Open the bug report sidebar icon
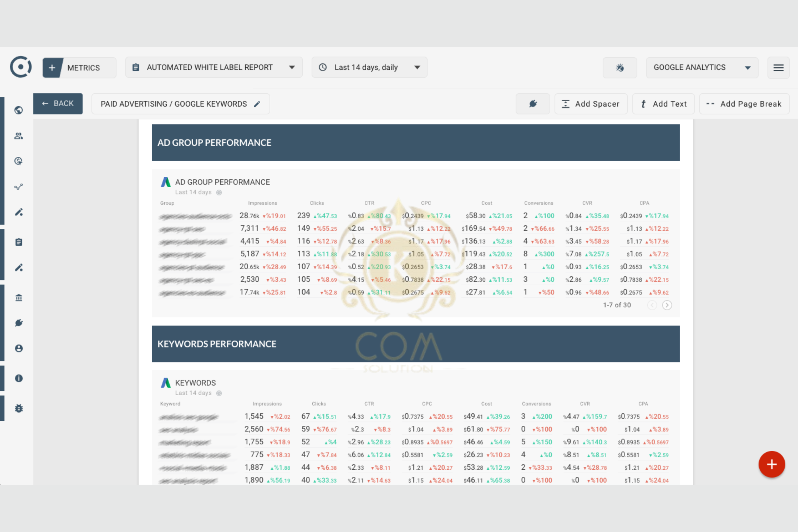This screenshot has width=798, height=532. 19,408
